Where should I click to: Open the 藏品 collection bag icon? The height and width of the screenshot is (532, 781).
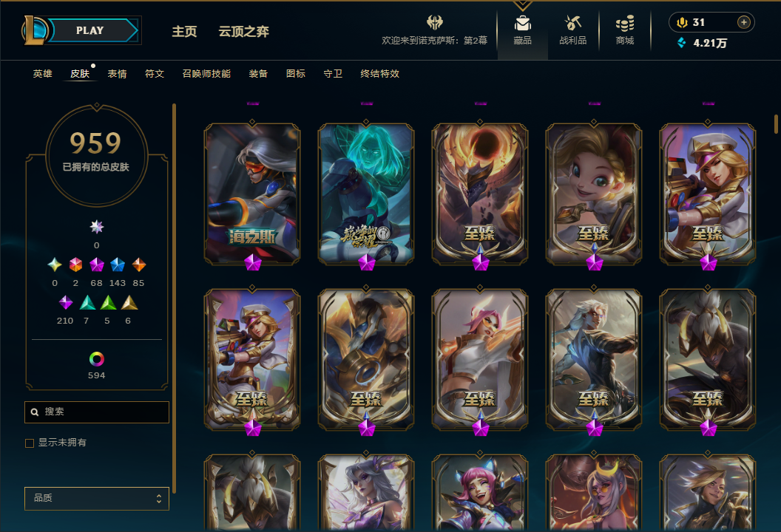(522, 24)
